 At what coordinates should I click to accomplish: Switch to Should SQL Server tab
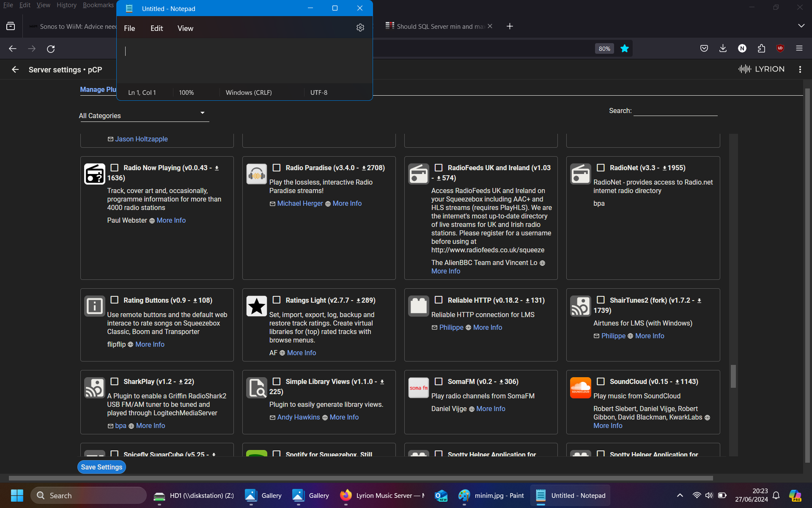pos(440,26)
